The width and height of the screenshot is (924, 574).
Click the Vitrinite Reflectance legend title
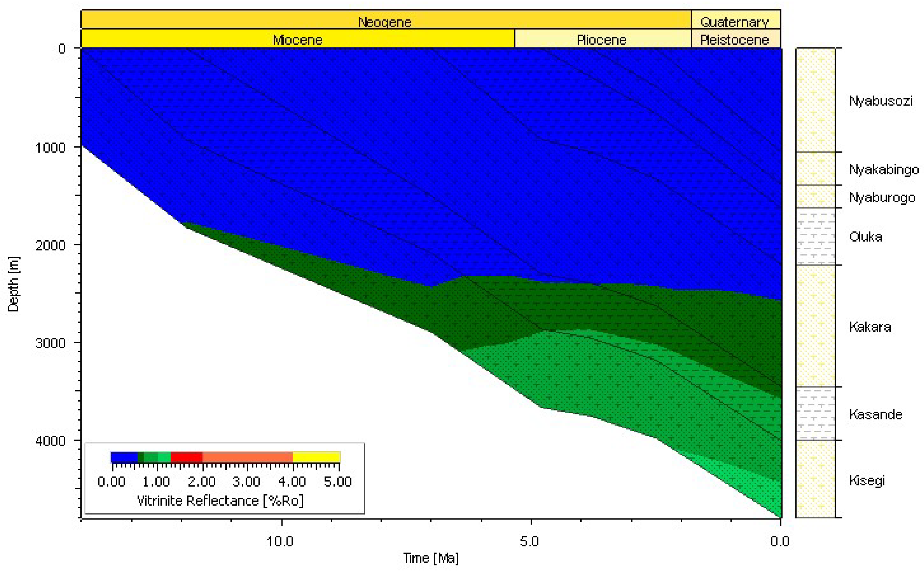tap(220, 501)
